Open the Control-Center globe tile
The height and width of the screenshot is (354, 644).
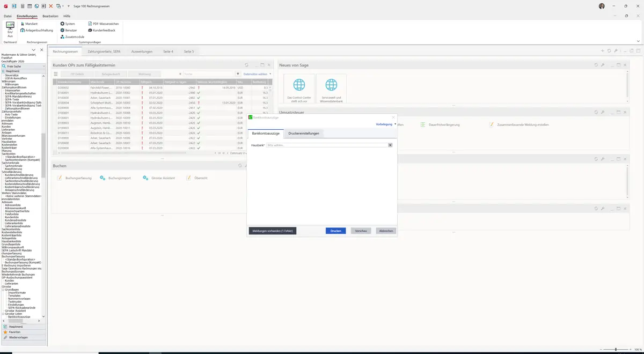click(x=299, y=89)
